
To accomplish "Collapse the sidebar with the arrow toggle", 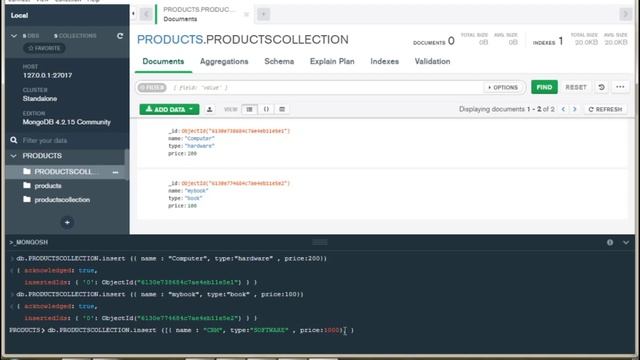I will (133, 14).
